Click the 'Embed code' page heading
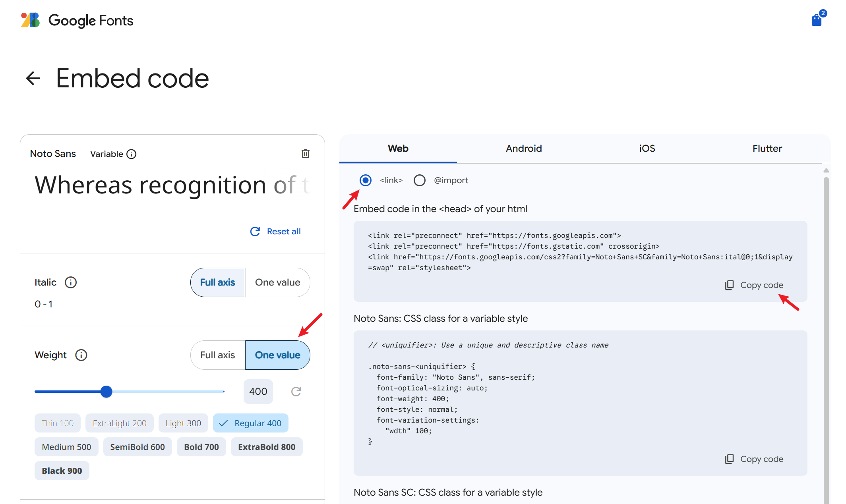 tap(132, 78)
